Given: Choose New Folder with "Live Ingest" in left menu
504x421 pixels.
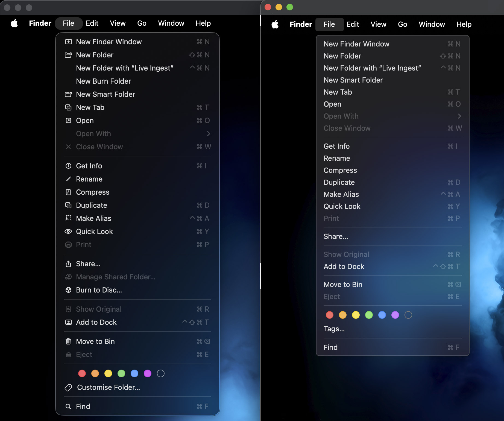Looking at the screenshot, I should click(x=137, y=68).
